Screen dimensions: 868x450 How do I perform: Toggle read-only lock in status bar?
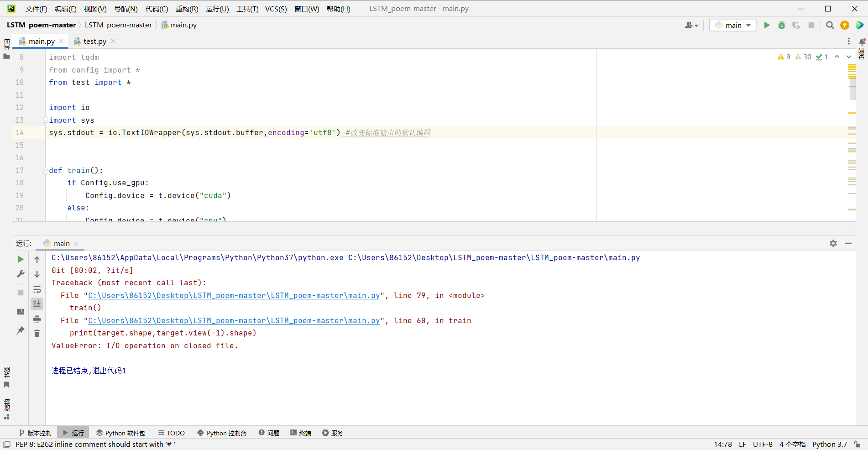pyautogui.click(x=858, y=444)
